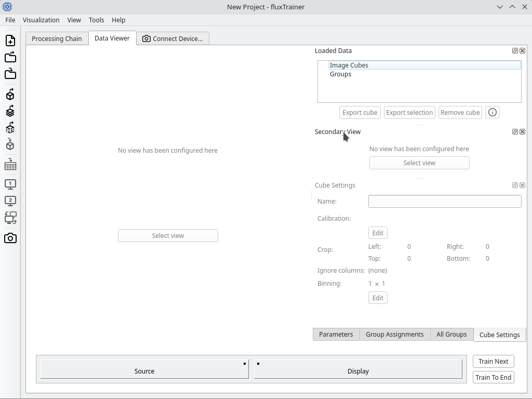Open the Help menu

118,20
